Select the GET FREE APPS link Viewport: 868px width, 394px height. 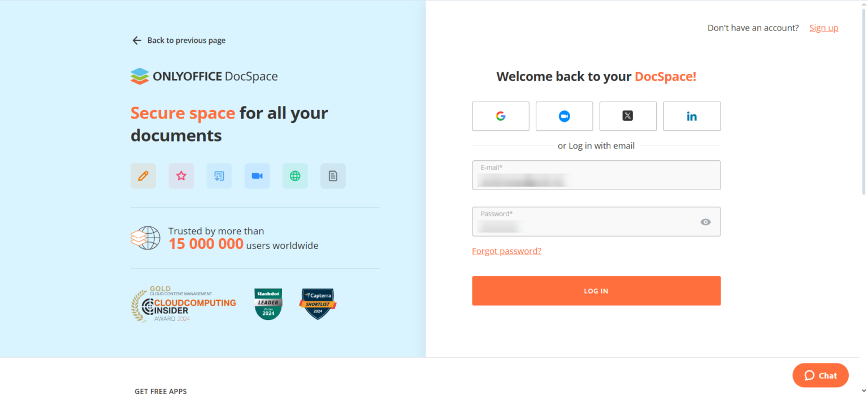point(160,390)
